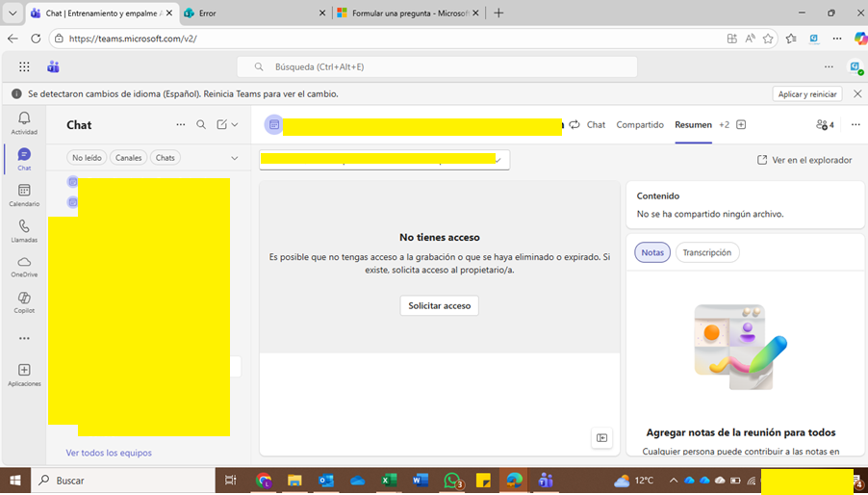The image size is (868, 495).
Task: Dismiss the language change banner
Action: (857, 94)
